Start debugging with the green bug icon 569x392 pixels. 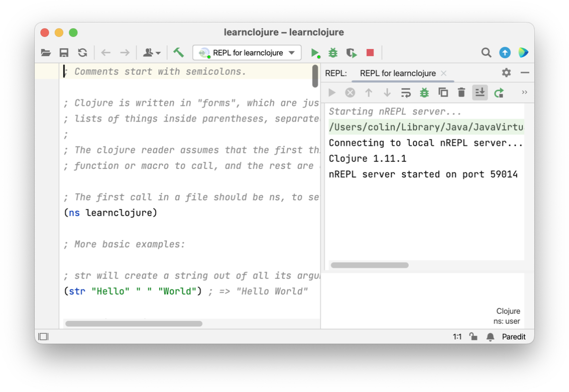coord(333,53)
